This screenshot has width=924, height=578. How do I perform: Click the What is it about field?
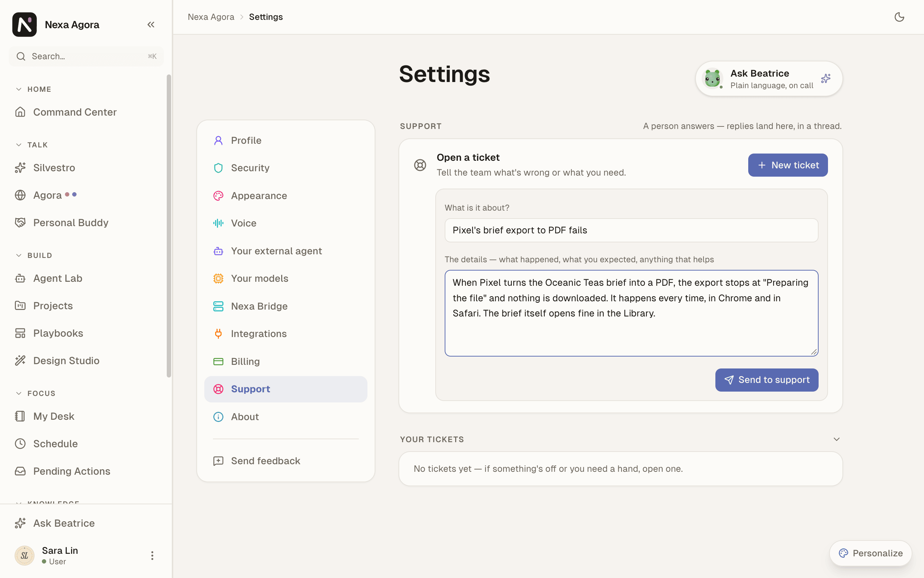click(631, 230)
